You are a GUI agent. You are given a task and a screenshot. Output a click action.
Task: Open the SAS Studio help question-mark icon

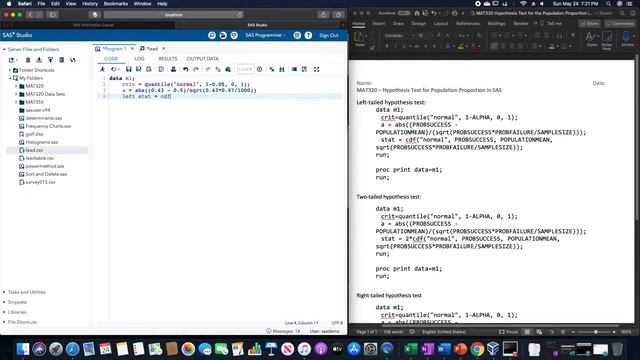tap(308, 36)
